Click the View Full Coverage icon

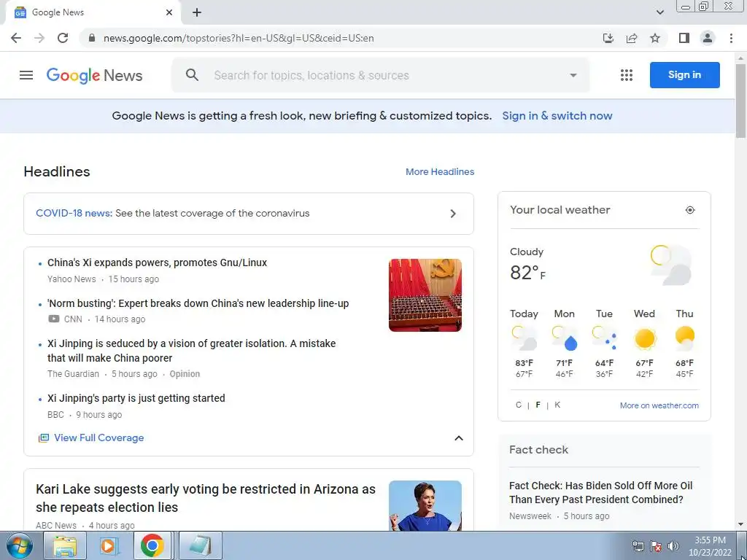click(43, 437)
